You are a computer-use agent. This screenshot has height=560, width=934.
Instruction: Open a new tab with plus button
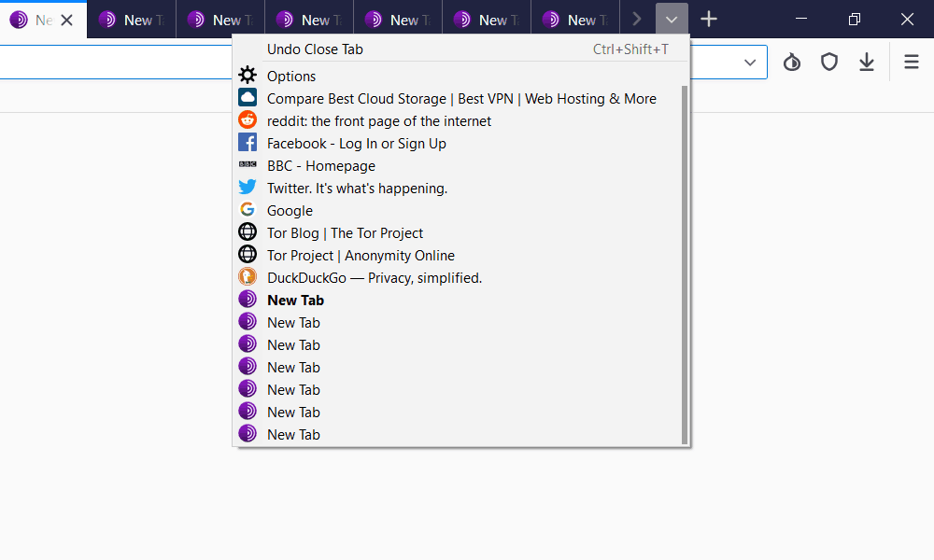click(x=709, y=20)
